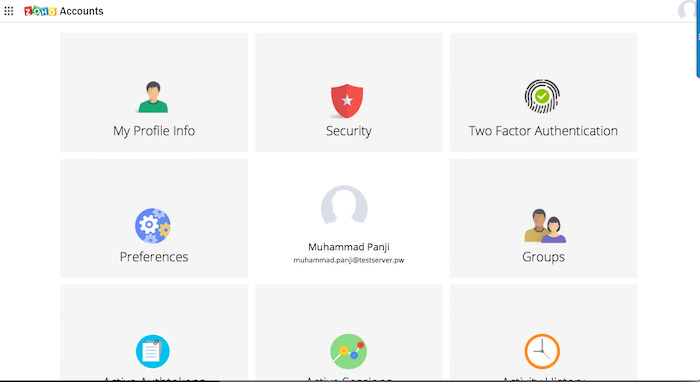The image size is (700, 382).
Task: Click the center profile avatar photo
Action: [344, 205]
